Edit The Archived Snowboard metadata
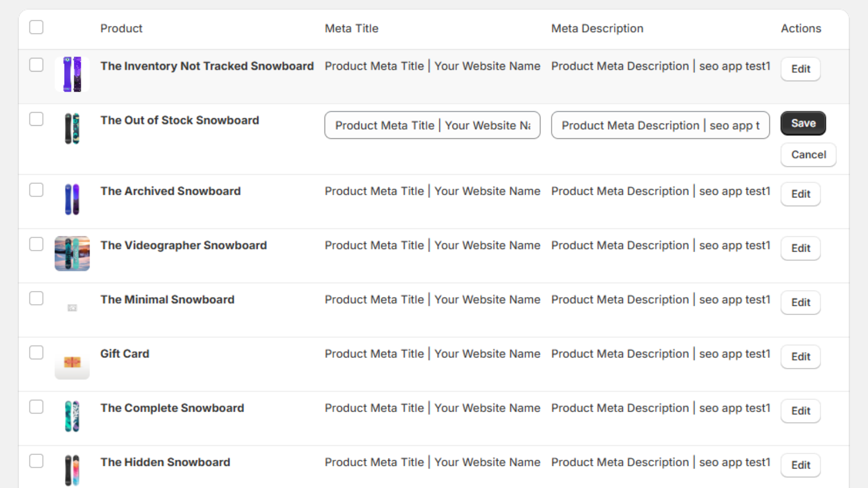 click(800, 194)
